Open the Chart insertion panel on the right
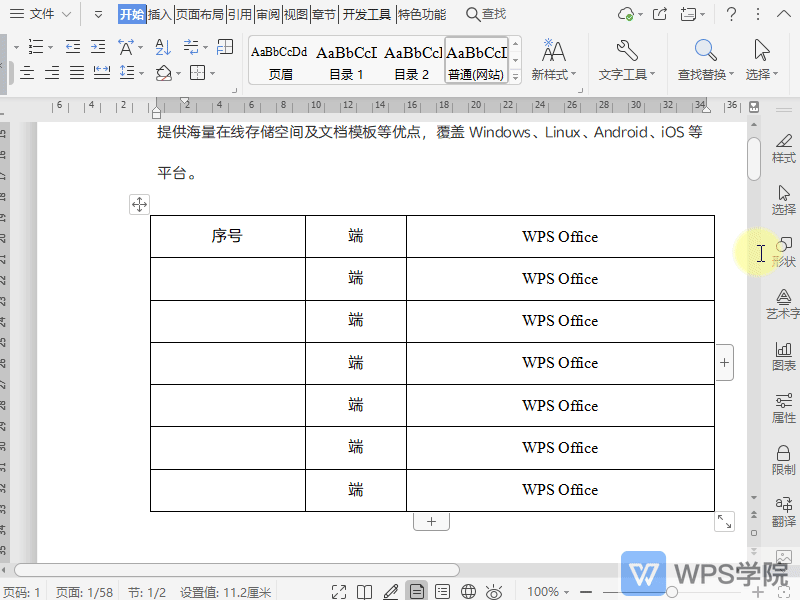The image size is (800, 600). pos(783,355)
